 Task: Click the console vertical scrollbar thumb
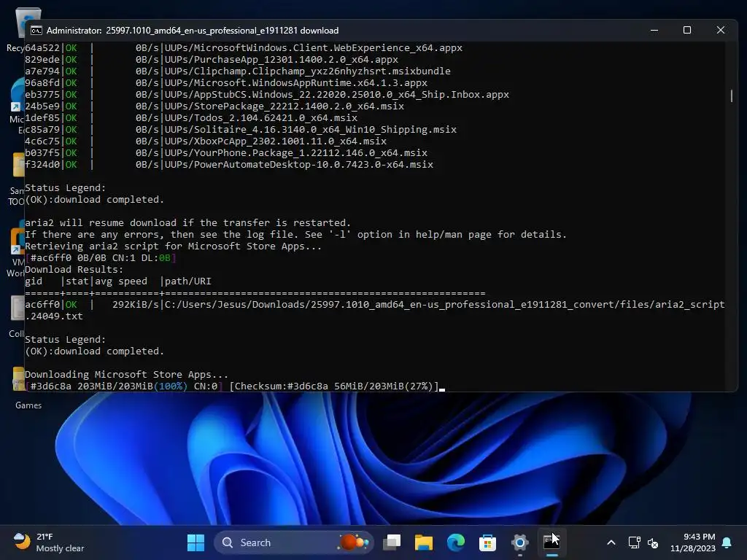pyautogui.click(x=732, y=96)
